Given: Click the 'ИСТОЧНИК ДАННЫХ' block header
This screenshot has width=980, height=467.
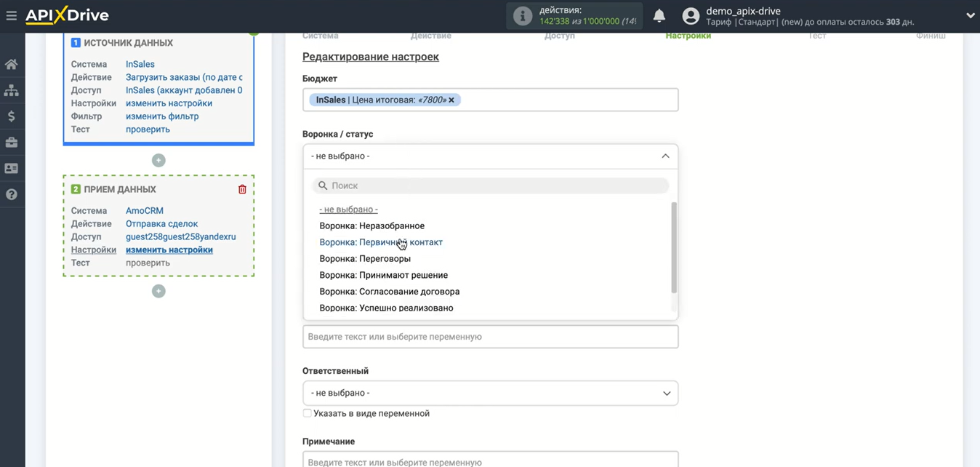Looking at the screenshot, I should [x=128, y=43].
